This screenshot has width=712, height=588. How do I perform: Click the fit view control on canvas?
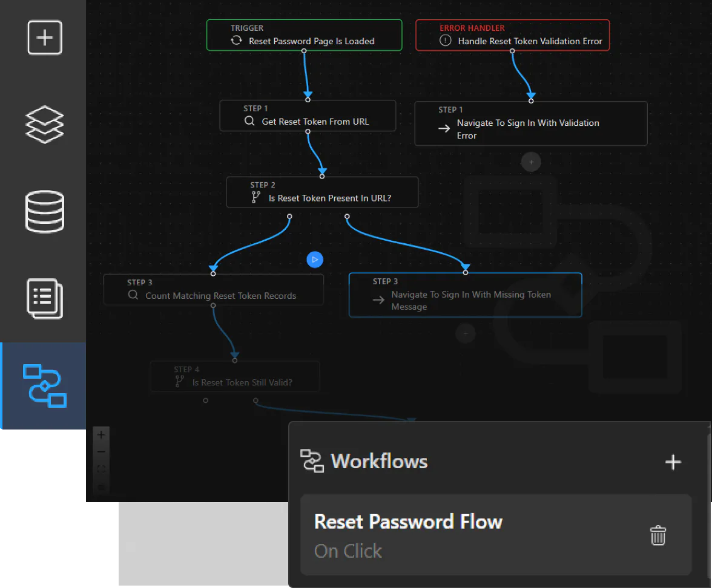[x=101, y=469]
